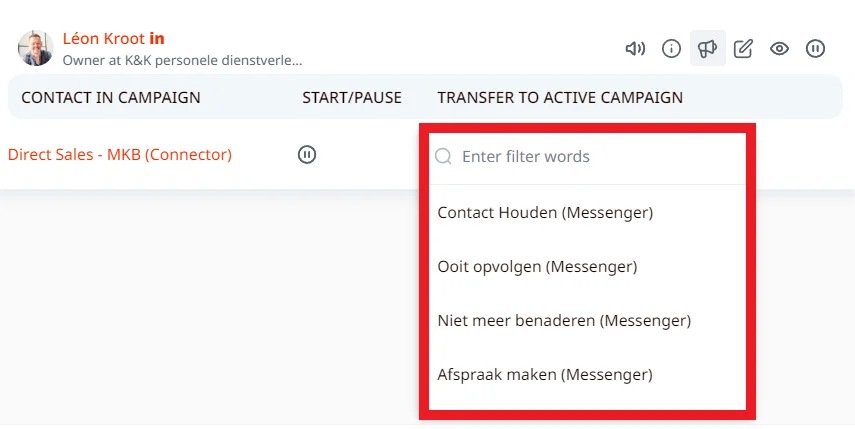Click the CONTACT IN CAMPAIGN column header
The height and width of the screenshot is (429, 855).
click(x=111, y=97)
